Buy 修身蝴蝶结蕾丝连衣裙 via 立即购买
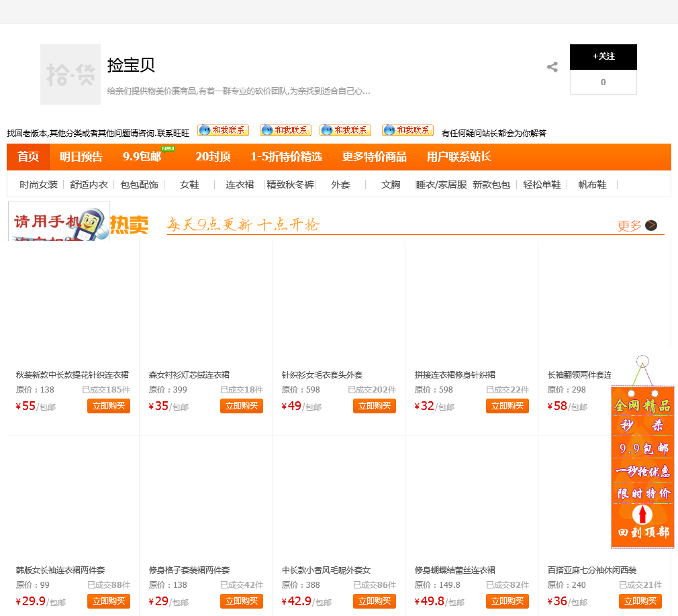 click(x=507, y=601)
